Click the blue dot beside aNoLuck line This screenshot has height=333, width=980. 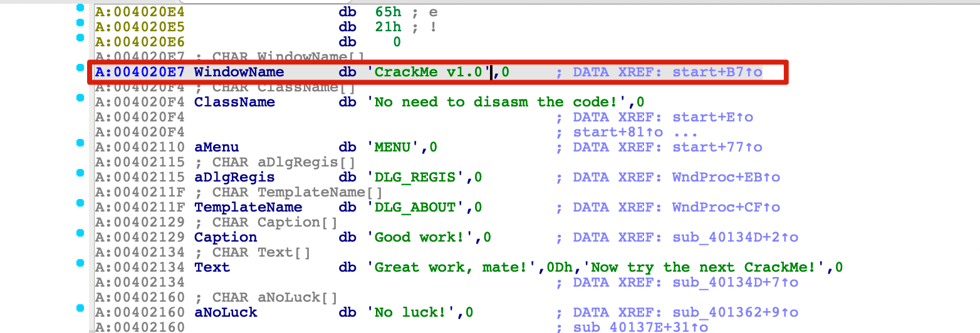(x=79, y=308)
